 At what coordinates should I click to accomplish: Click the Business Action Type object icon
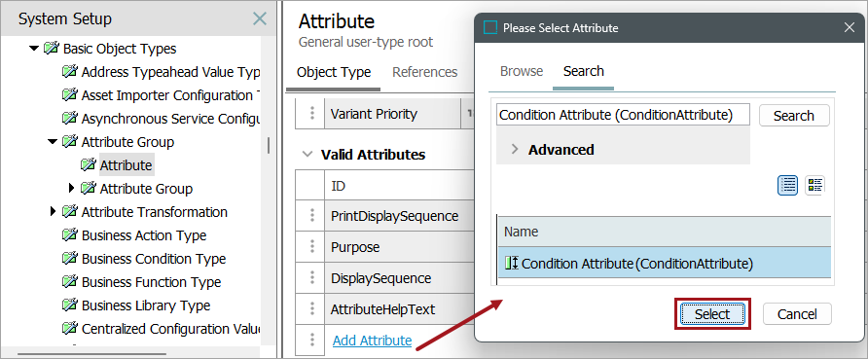[x=69, y=235]
